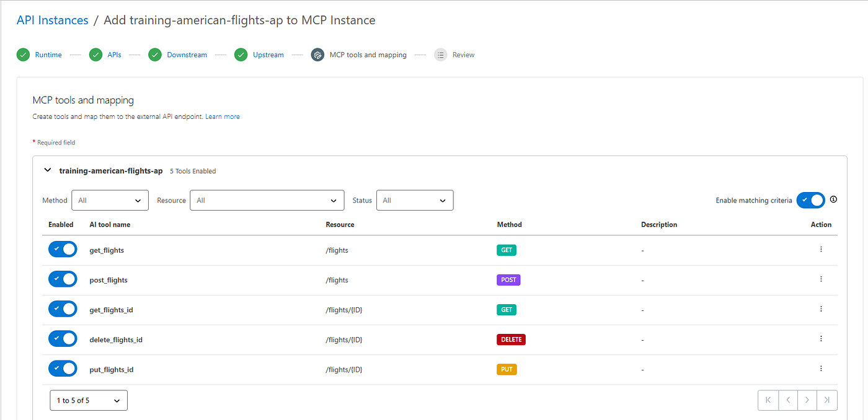
Task: Turn off Enable matching criteria switch
Action: 811,200
